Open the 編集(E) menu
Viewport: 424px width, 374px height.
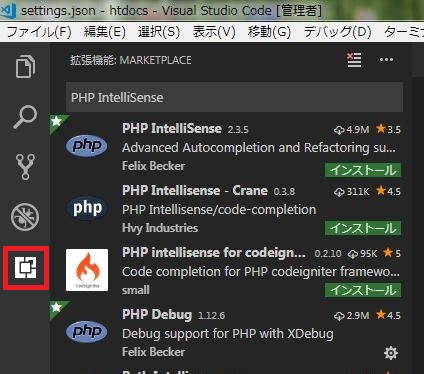pos(105,32)
